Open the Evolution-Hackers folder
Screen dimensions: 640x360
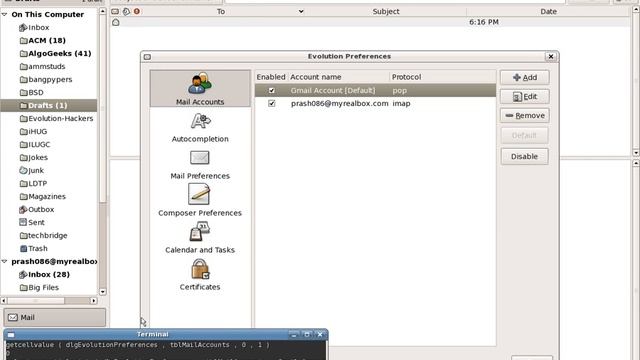tap(56, 118)
